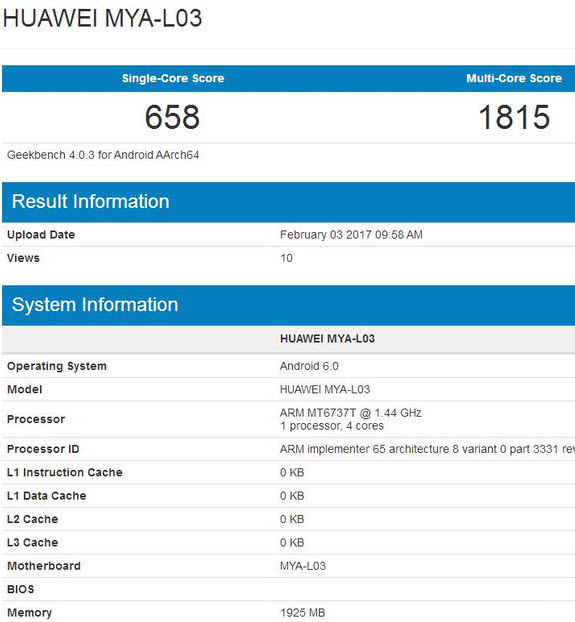The image size is (575, 622).
Task: Click the bold HUAWEI MYA-L03 table column header
Action: pos(327,339)
